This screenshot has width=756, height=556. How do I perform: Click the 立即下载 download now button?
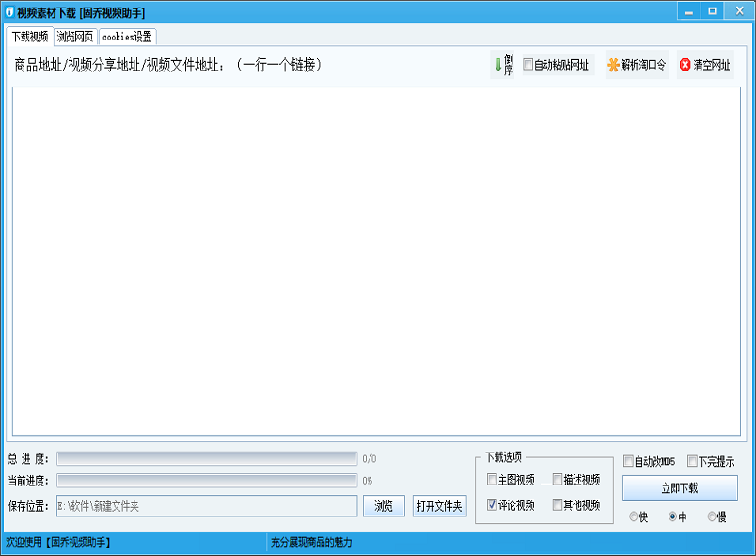[679, 488]
